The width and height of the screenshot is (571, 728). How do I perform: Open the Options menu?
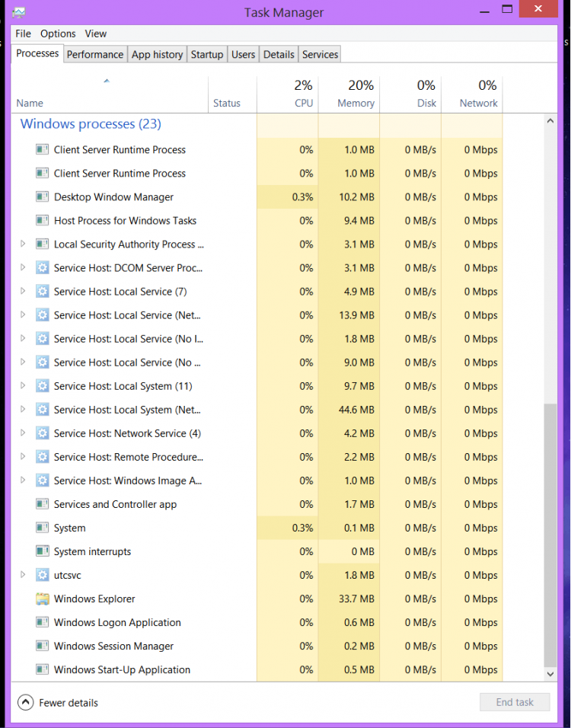pyautogui.click(x=58, y=34)
